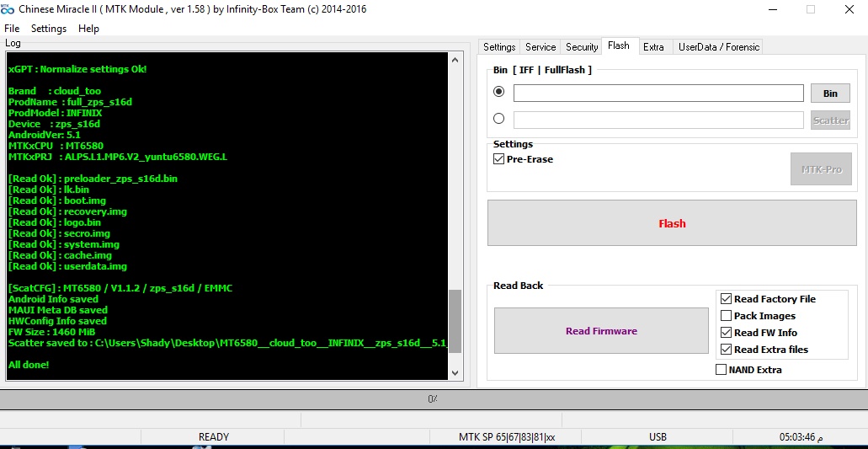
Task: Click the 'FW Size : 1460 MiB' log line
Action: click(51, 332)
